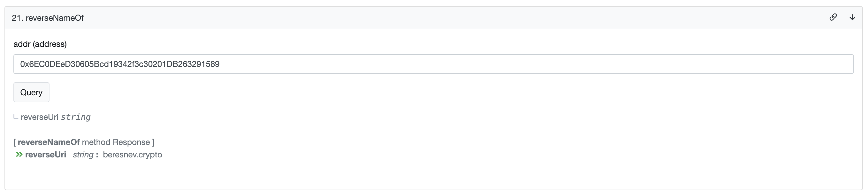Click the bold reverseUri response label
Screen dimensions: 868x195
pos(45,155)
